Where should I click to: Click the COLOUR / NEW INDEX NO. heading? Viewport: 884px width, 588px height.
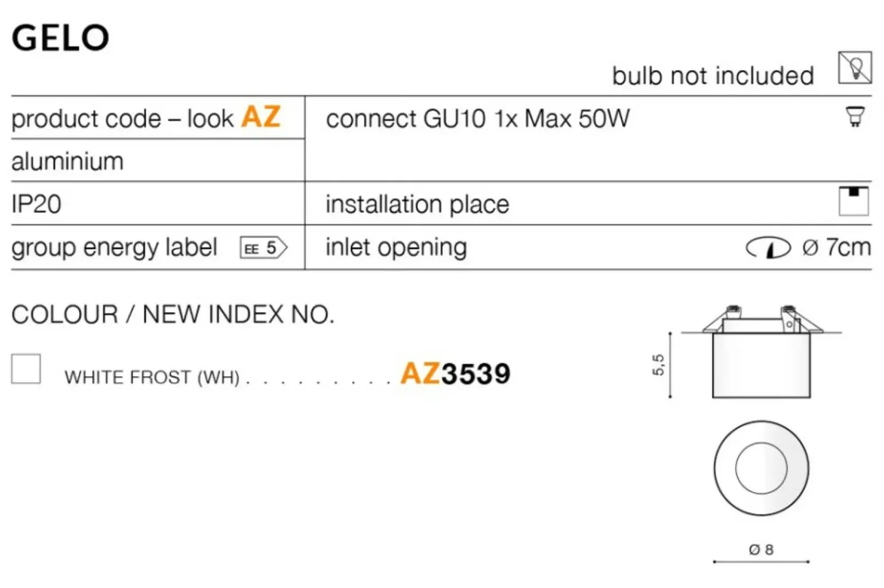pos(173,314)
